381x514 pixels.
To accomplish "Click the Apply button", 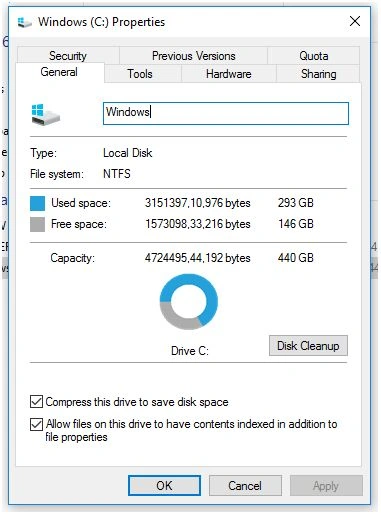I will (326, 486).
